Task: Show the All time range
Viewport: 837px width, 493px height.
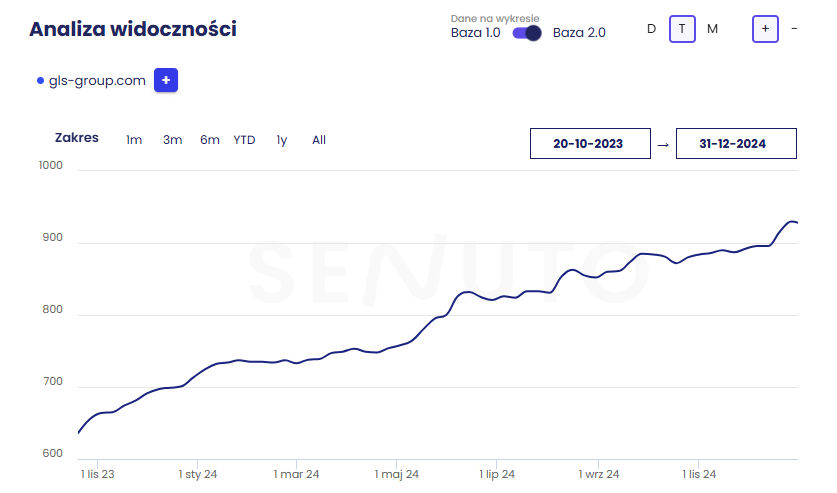Action: (319, 140)
